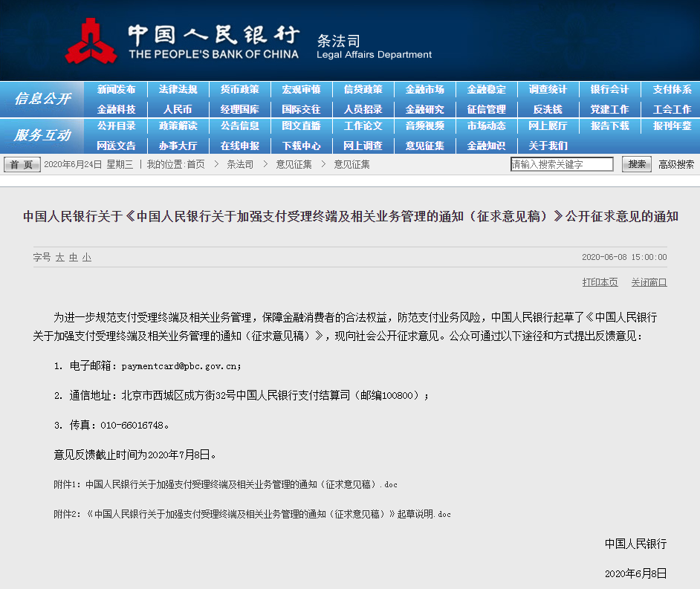Image resolution: width=700 pixels, height=589 pixels.
Task: Click the 条法司 Legal Affairs Department title
Action: coord(374,47)
